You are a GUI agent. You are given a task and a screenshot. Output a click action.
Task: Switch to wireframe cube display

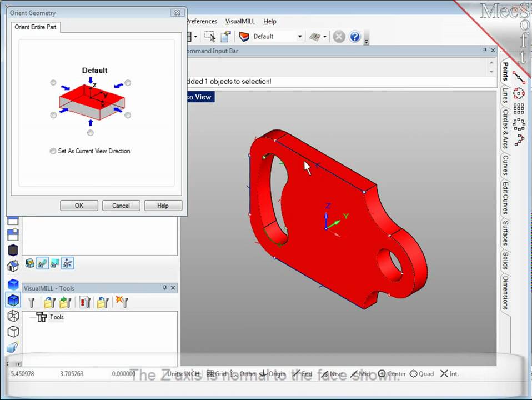13,316
